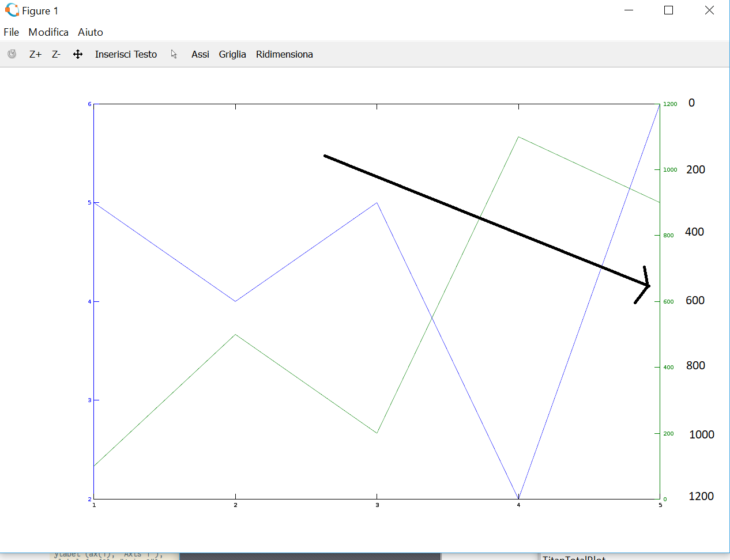Select the arrow pointer tool

174,54
